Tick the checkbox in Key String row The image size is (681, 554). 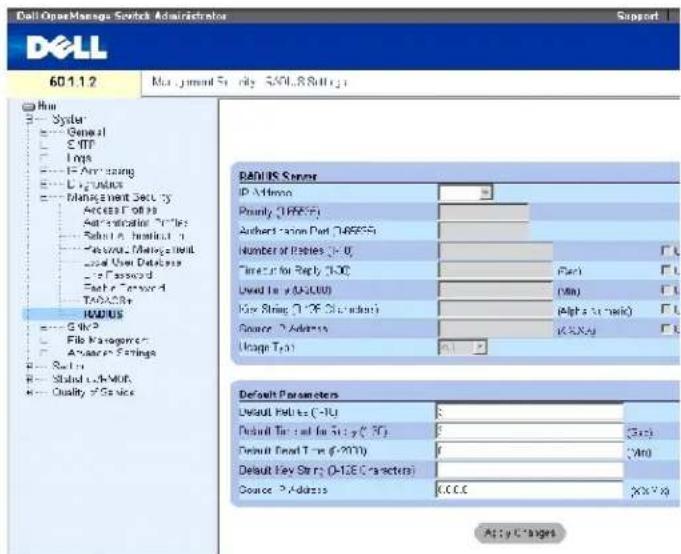[665, 309]
